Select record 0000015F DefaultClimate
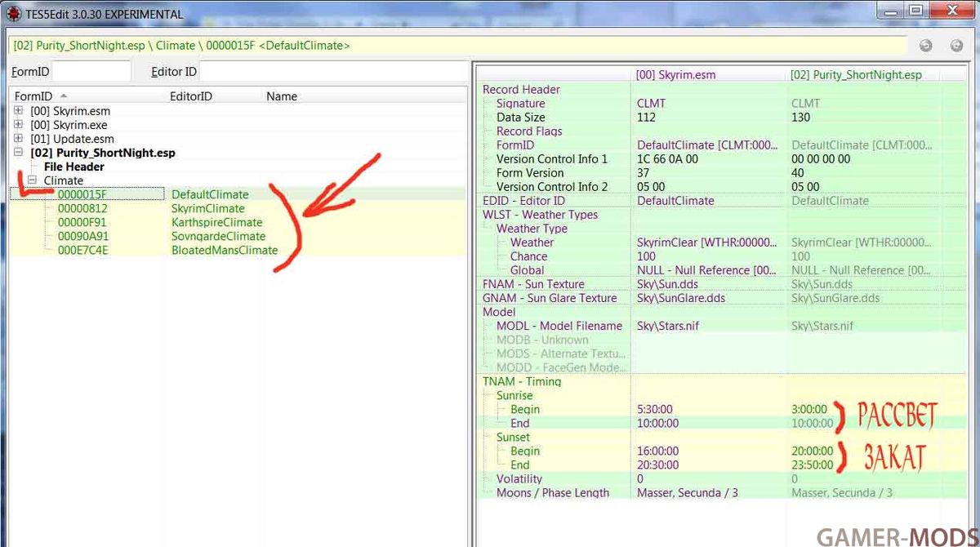Viewport: 980px width, 547px height. [x=237, y=194]
